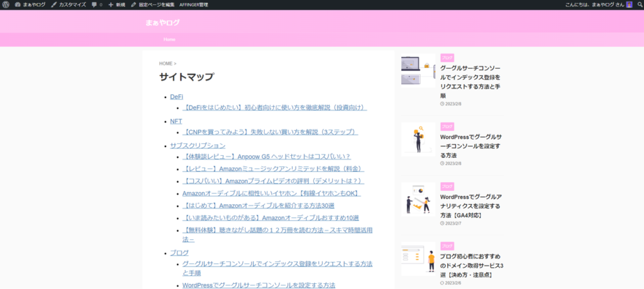Open the Amazonオーディブルおすすめ10選 link
The height and width of the screenshot is (289, 644).
pos(270,218)
